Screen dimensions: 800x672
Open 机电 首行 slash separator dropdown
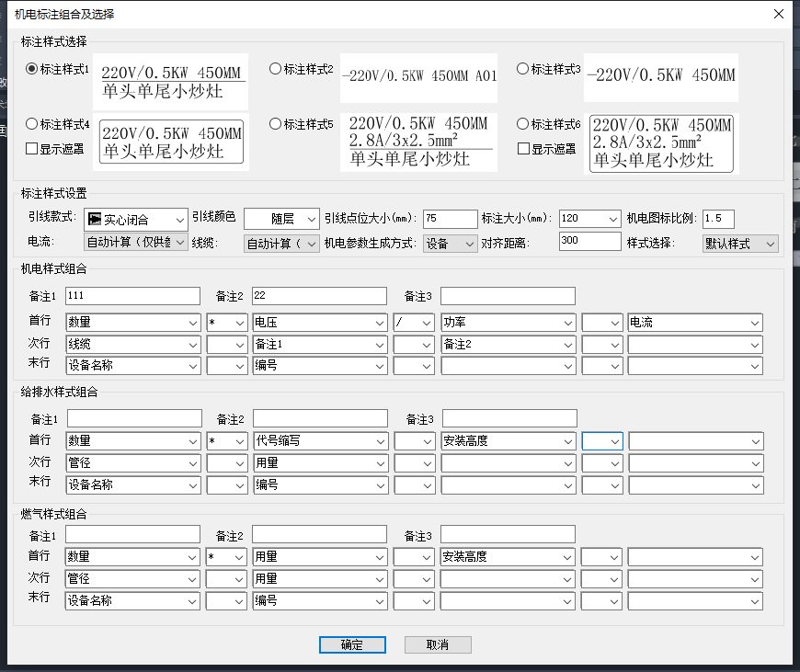click(x=413, y=323)
